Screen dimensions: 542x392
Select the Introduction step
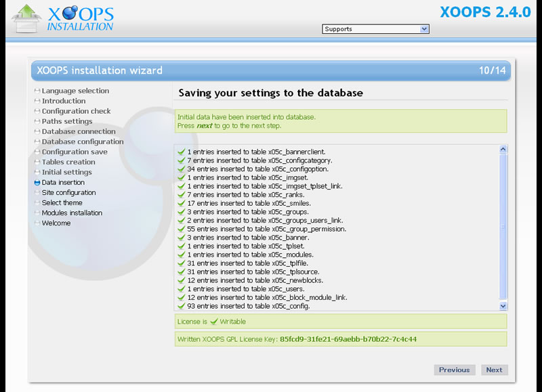(x=64, y=101)
